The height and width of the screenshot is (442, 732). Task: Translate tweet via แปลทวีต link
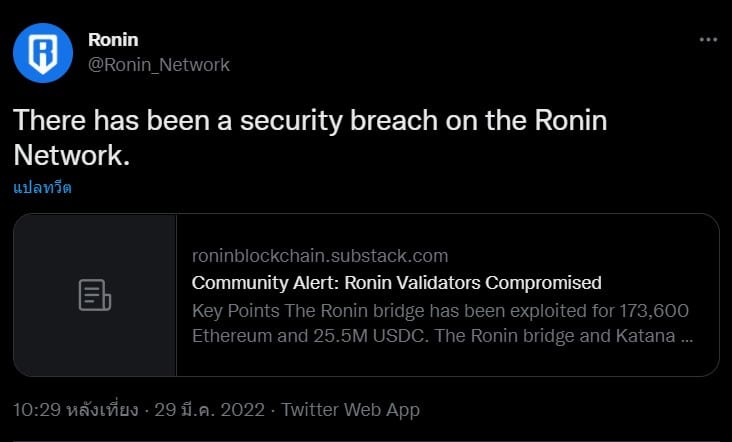point(42,188)
